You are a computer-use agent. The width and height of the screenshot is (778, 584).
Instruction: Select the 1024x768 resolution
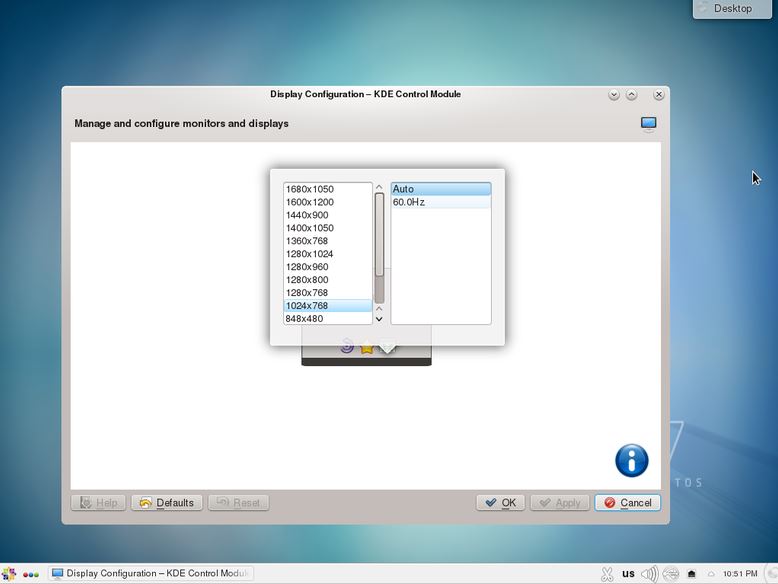(x=327, y=305)
